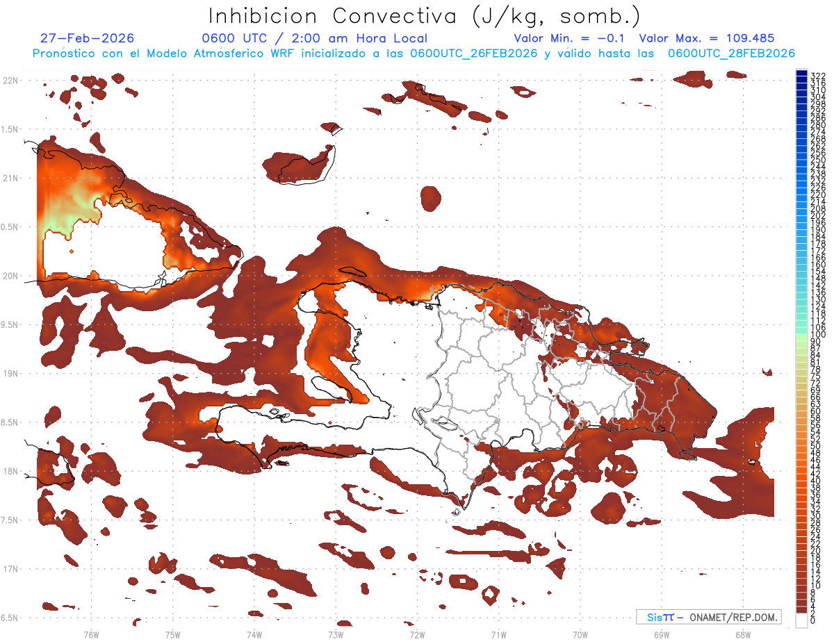Click the '73W' longitude label

pyautogui.click(x=336, y=635)
